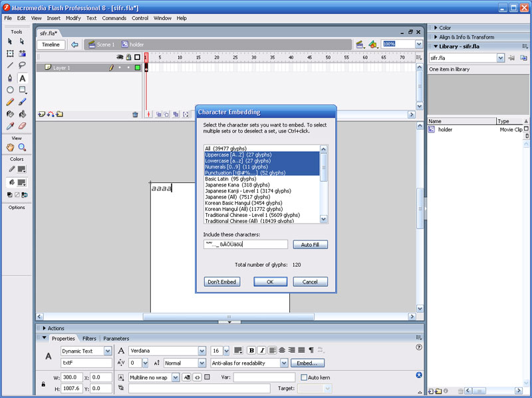Toggle Render text as HTML button

coord(197,377)
